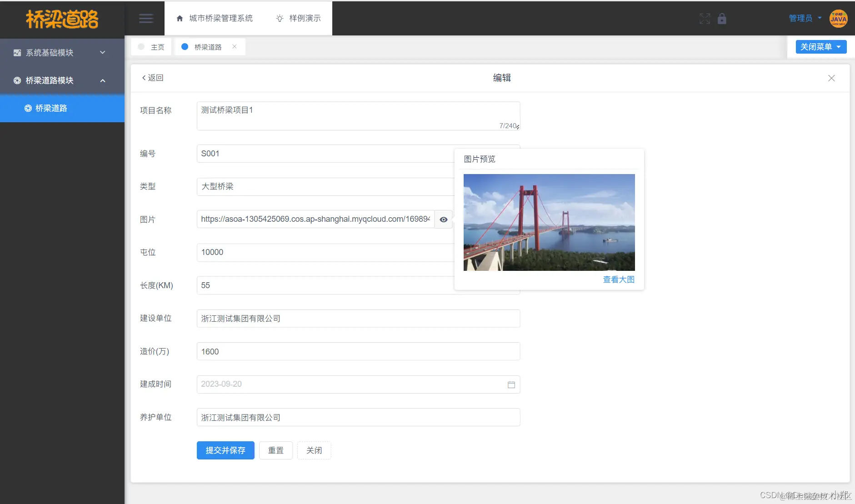Switch to the 主页 tab
Viewport: 855px width, 504px height.
pos(157,47)
